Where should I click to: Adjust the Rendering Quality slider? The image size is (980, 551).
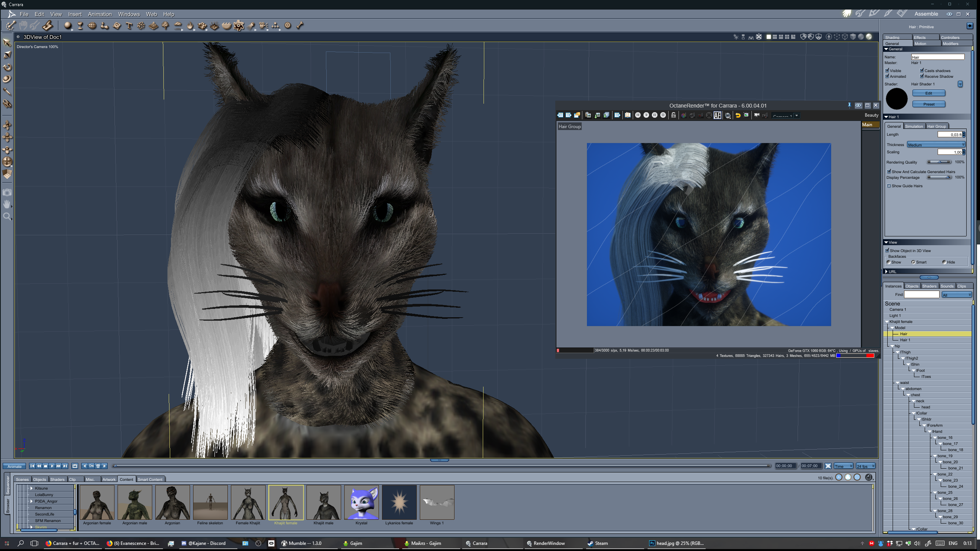point(939,162)
